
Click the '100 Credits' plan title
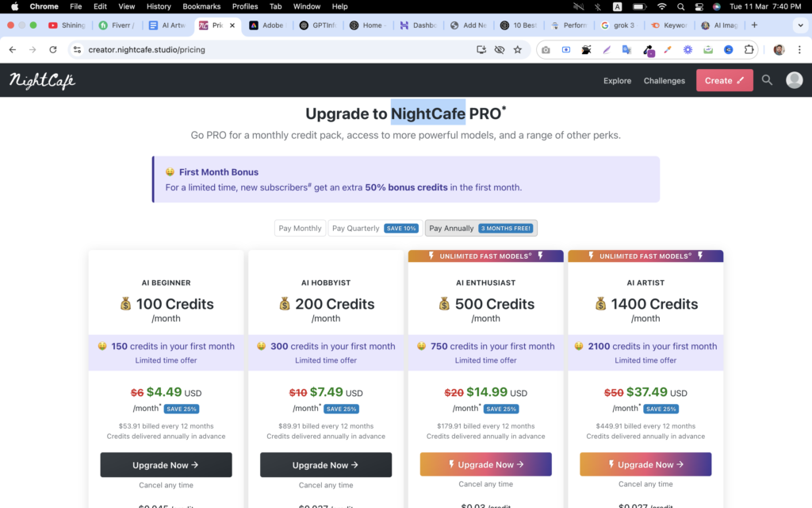pos(174,304)
